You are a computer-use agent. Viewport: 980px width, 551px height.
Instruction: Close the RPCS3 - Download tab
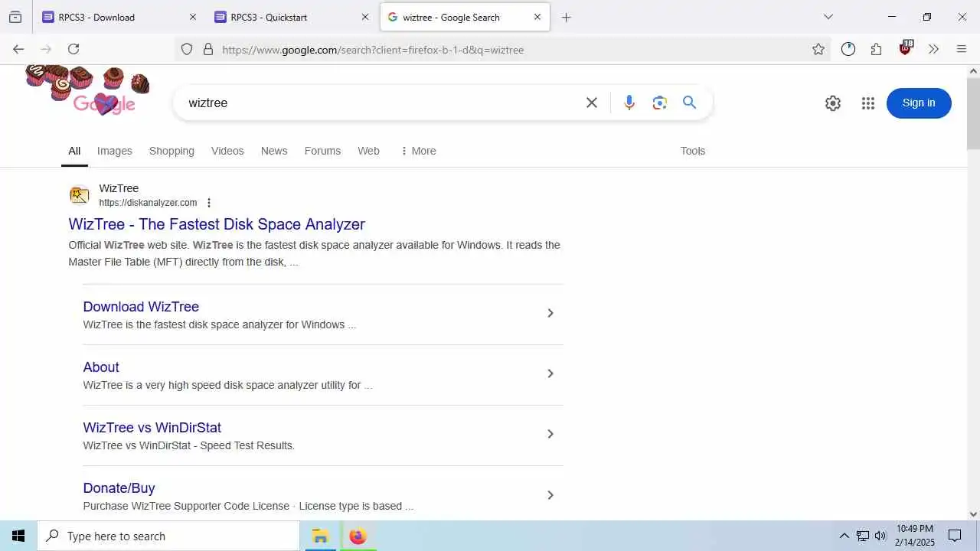pyautogui.click(x=193, y=17)
